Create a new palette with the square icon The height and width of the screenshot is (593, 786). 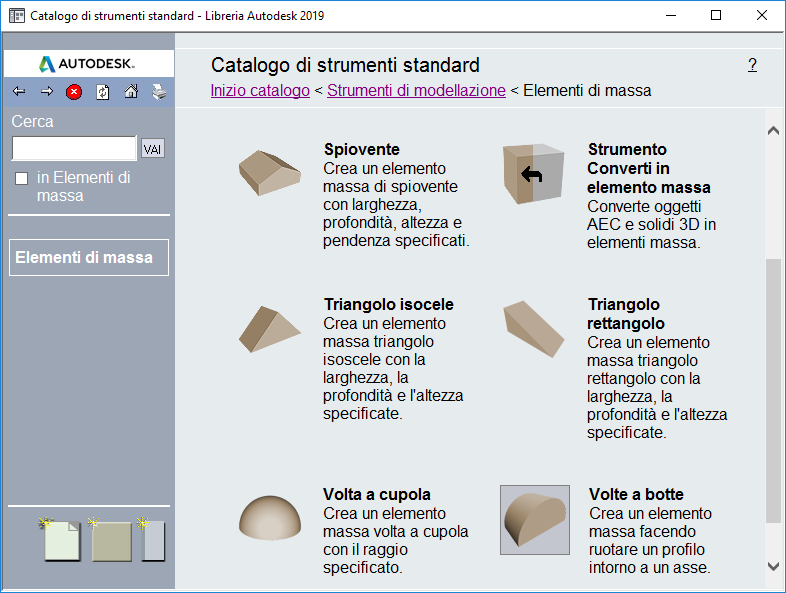click(x=110, y=539)
